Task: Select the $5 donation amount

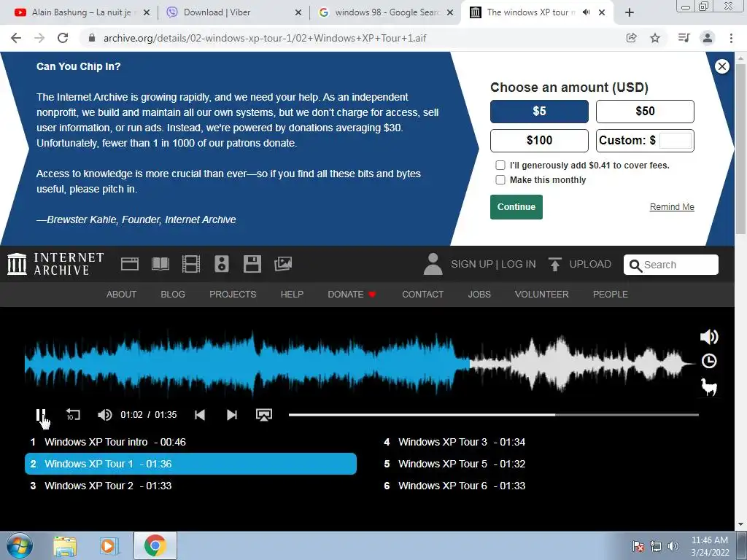Action: (x=539, y=112)
